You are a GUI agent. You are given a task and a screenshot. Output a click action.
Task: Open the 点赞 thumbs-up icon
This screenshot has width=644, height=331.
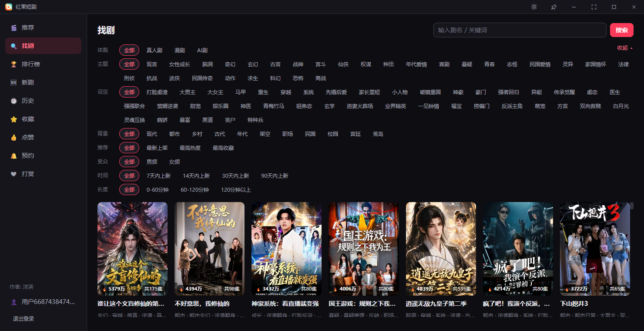[x=14, y=137]
